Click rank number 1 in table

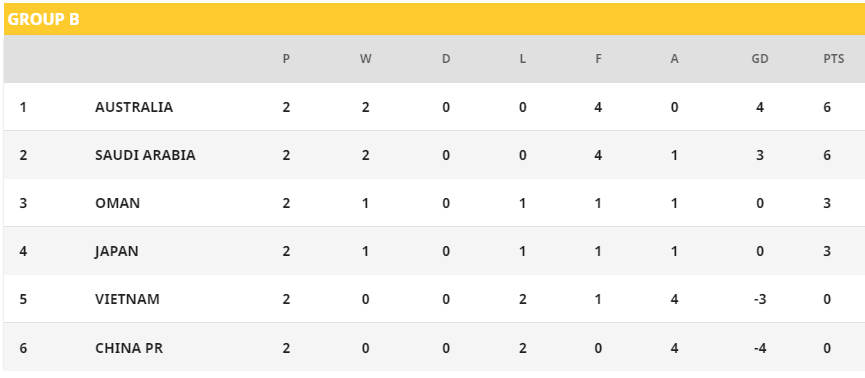23,107
